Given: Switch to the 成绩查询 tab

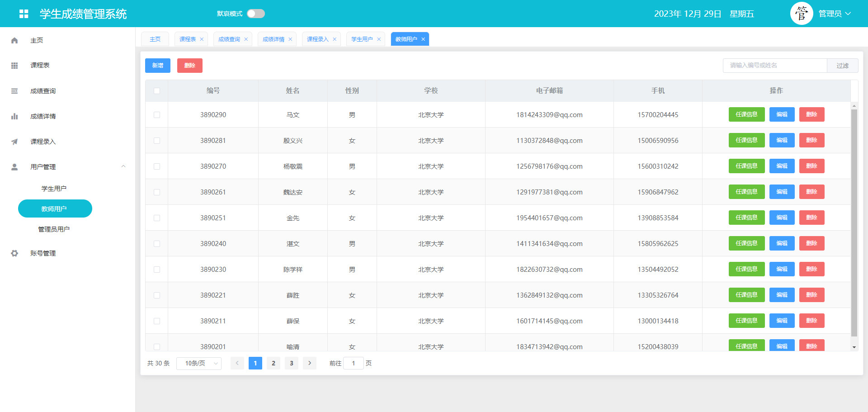Looking at the screenshot, I should coord(229,39).
